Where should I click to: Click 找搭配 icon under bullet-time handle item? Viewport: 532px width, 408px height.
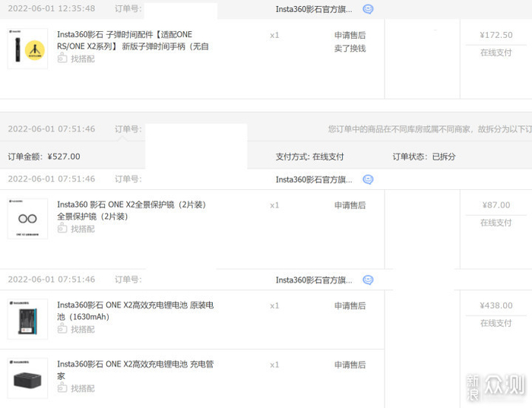[x=62, y=59]
